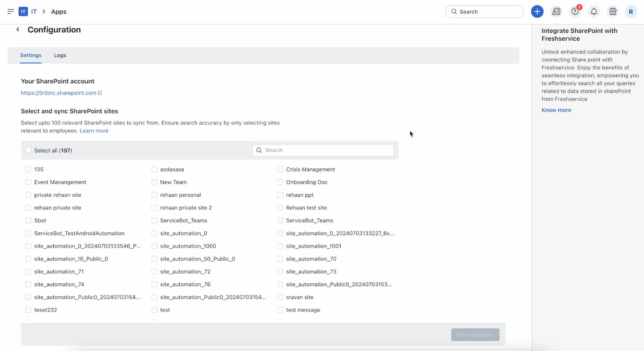Click the magnifier icon in sites search
644x351 pixels.
coord(259,150)
